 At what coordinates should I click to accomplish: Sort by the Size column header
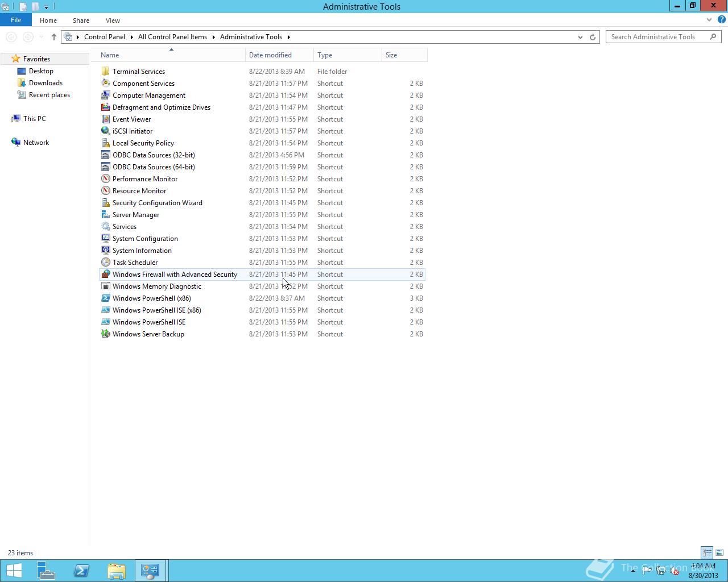[404, 55]
